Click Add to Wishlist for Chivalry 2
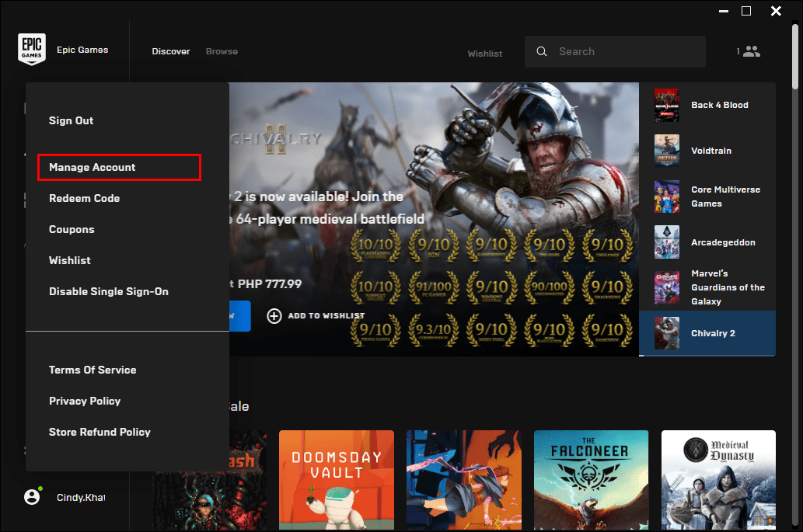Viewport: 803px width, 532px height. coord(316,315)
